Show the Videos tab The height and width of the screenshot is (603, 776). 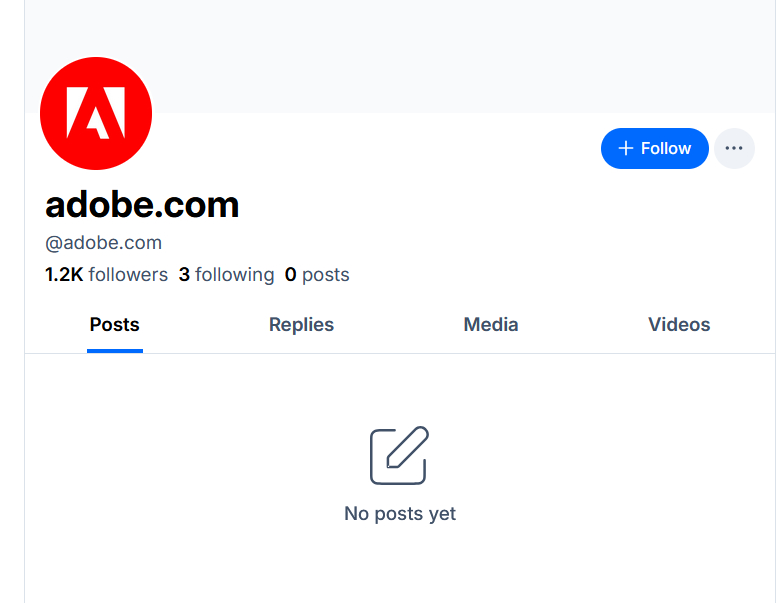(679, 325)
